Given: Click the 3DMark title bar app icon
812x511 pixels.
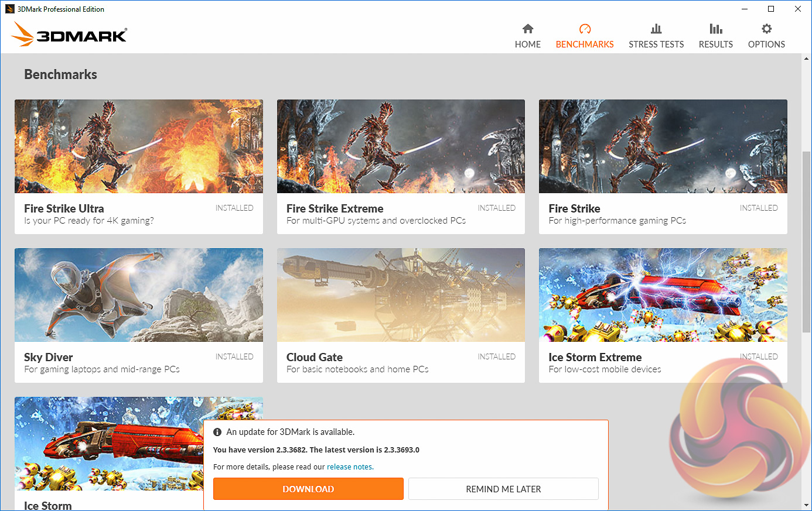Looking at the screenshot, I should [x=9, y=9].
